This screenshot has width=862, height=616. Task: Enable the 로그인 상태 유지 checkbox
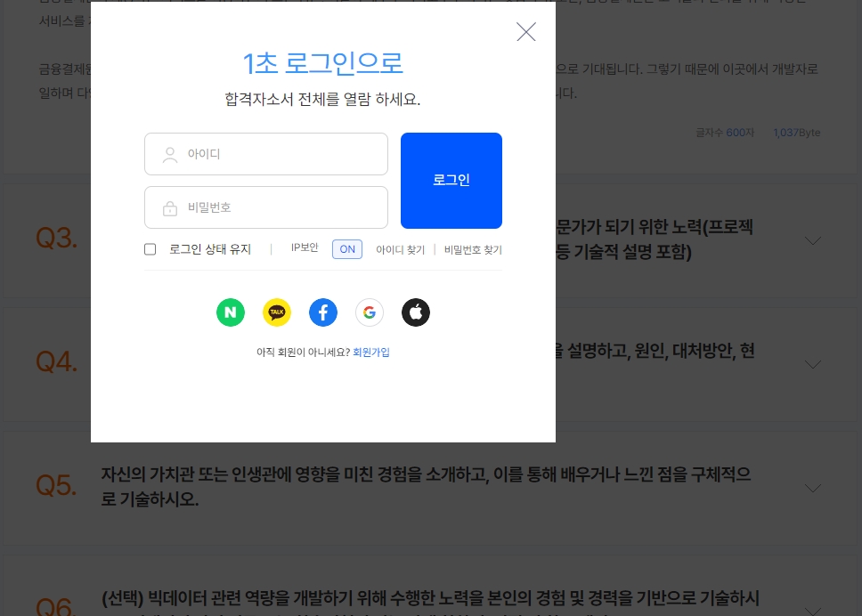[x=150, y=249]
